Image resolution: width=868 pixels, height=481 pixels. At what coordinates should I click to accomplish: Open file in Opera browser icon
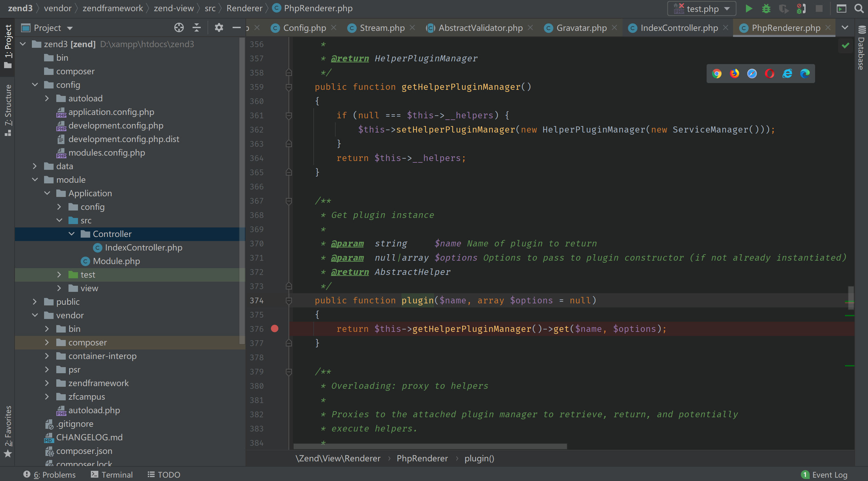(770, 74)
